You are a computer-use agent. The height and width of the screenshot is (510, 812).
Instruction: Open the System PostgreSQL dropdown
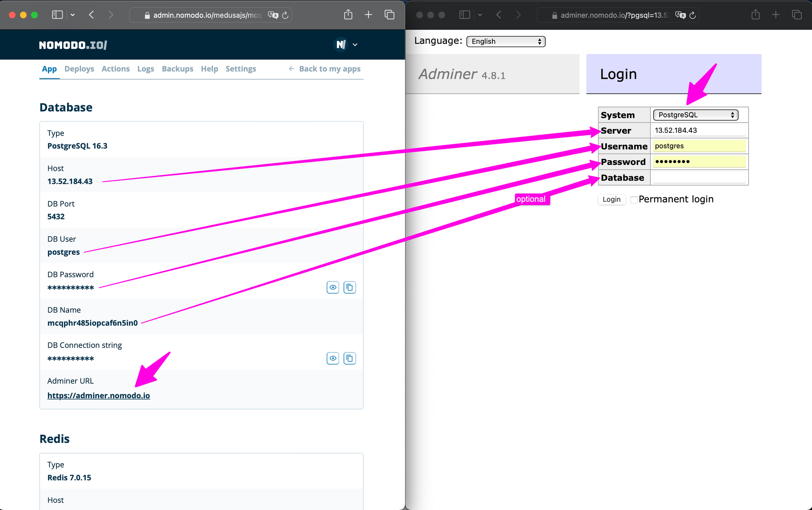[x=695, y=115]
